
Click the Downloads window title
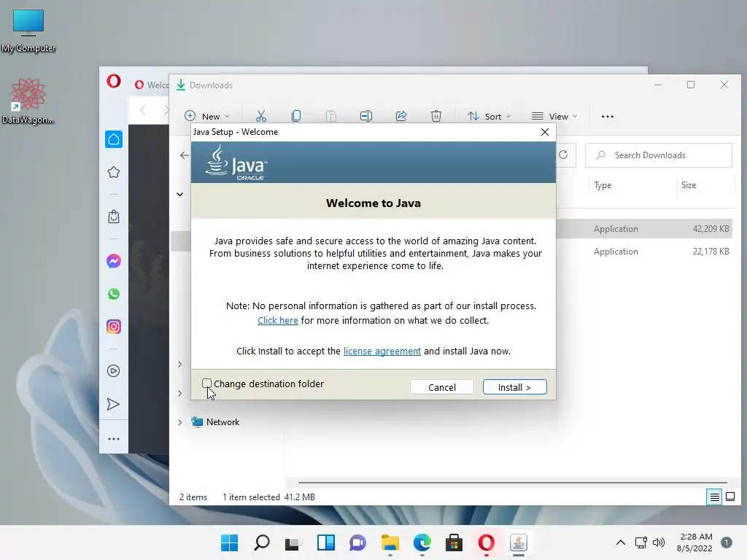tap(211, 85)
